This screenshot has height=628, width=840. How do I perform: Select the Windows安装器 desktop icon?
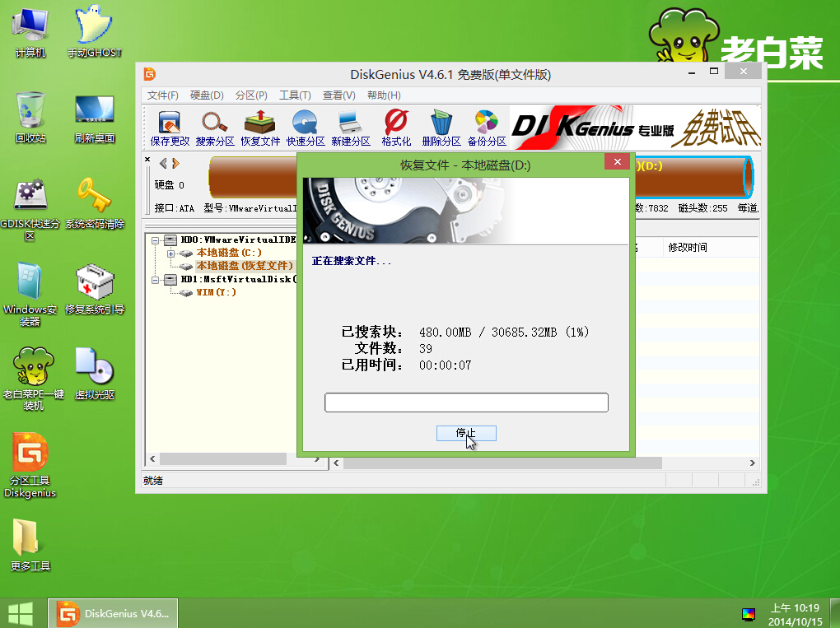pyautogui.click(x=30, y=295)
